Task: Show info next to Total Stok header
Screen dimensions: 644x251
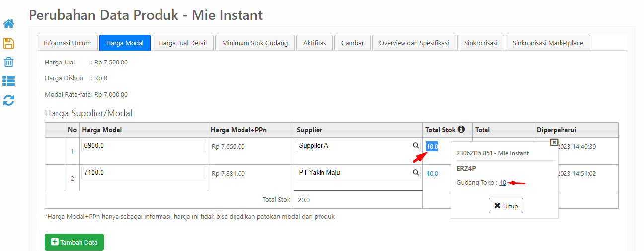Action: point(461,129)
